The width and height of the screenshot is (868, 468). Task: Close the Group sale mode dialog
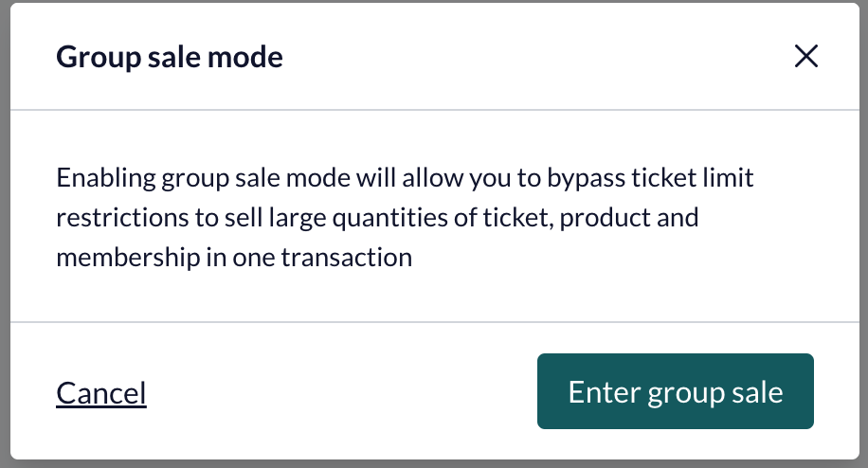tap(806, 56)
